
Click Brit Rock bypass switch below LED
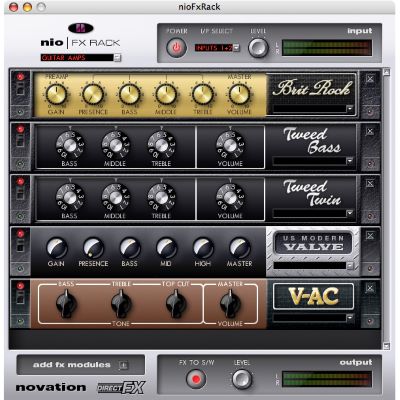[x=20, y=89]
